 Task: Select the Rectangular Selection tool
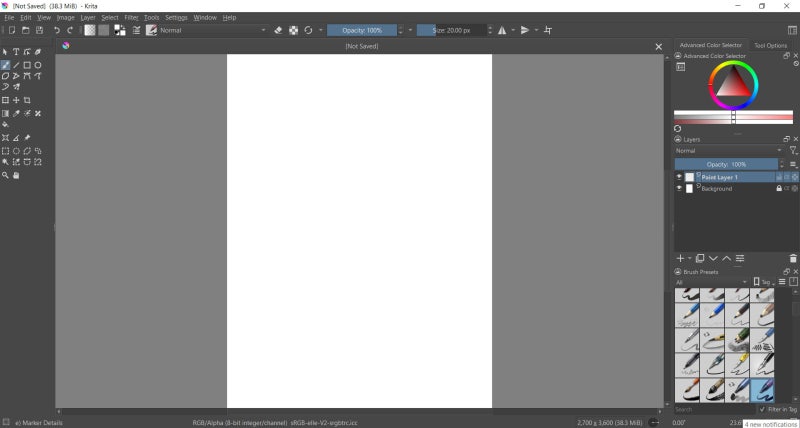click(5, 151)
